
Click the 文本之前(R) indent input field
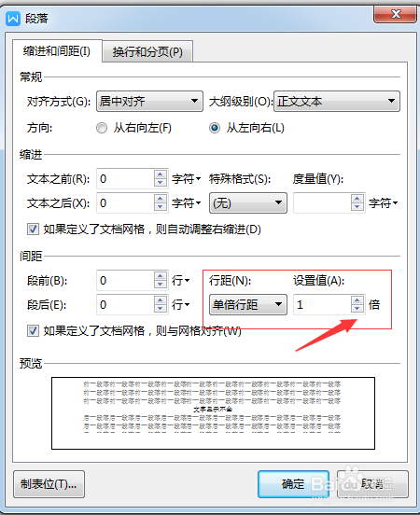(x=125, y=179)
